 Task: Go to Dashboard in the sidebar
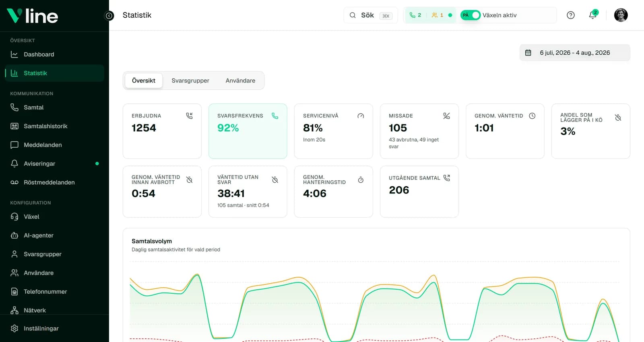point(54,54)
